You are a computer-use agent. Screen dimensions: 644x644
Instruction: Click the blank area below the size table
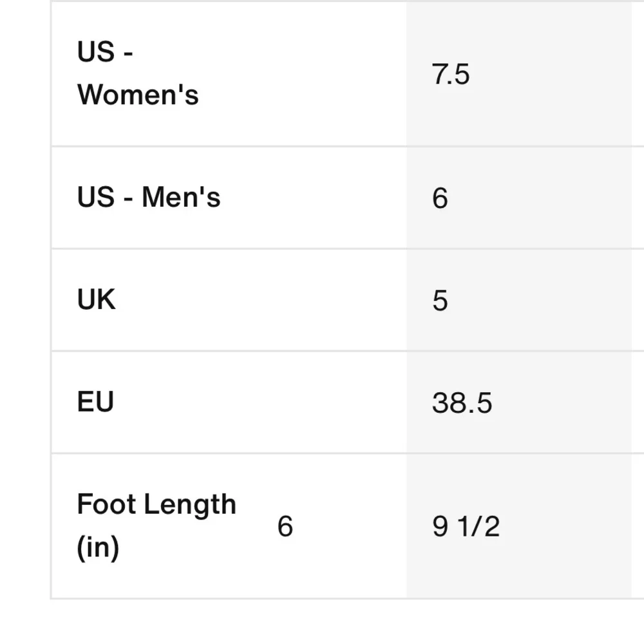click(322, 621)
